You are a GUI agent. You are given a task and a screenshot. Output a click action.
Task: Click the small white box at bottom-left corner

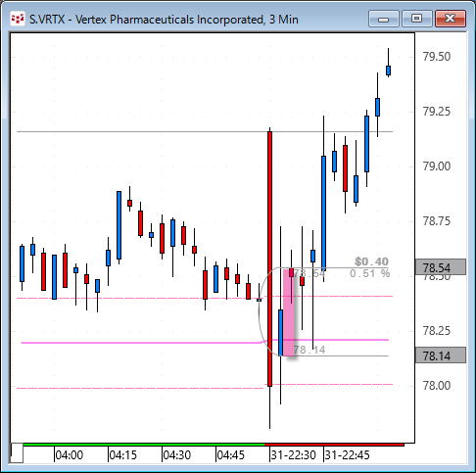[17, 452]
